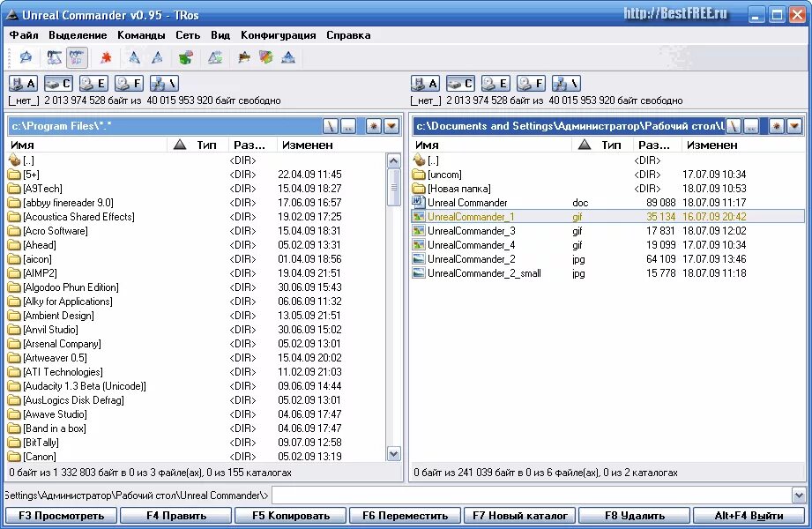Screen dimensions: 812x529
Task: Open favorites star in right path bar
Action: pos(776,126)
